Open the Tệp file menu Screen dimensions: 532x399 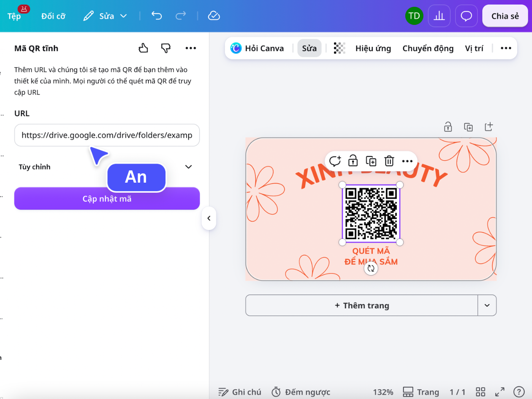tap(14, 16)
